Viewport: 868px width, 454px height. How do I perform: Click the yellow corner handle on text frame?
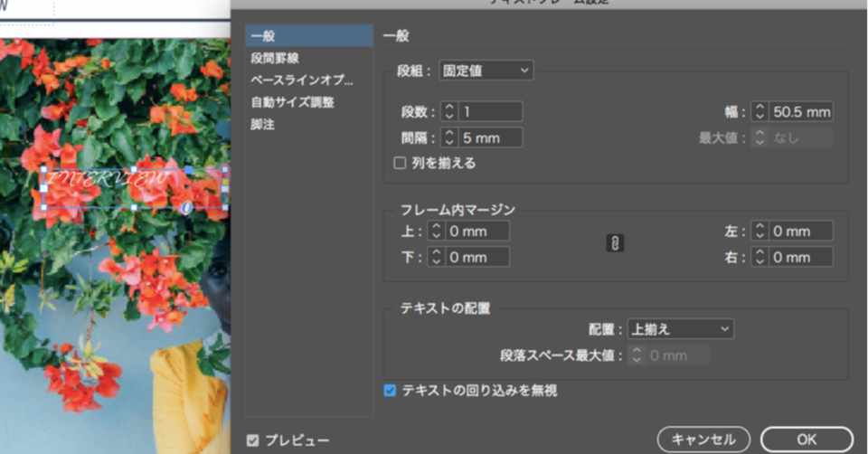(x=225, y=181)
